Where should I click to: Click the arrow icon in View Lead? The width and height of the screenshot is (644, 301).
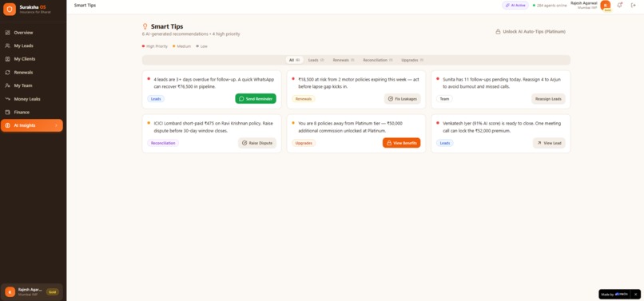pos(539,143)
